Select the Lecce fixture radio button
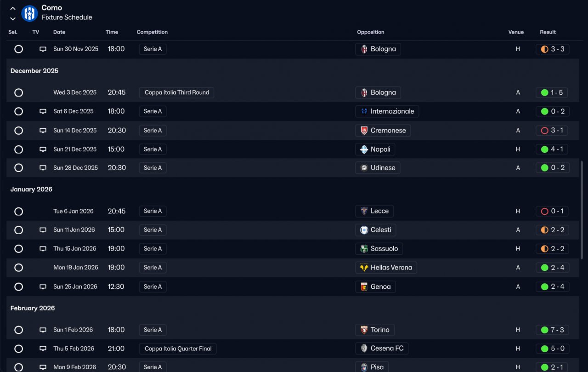Screen dimensions: 588x372 click(18, 211)
